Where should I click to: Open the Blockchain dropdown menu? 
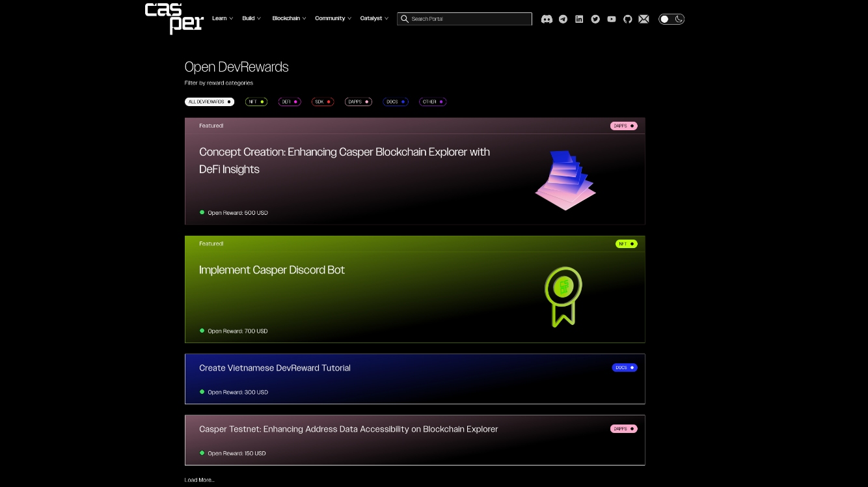[x=289, y=18]
